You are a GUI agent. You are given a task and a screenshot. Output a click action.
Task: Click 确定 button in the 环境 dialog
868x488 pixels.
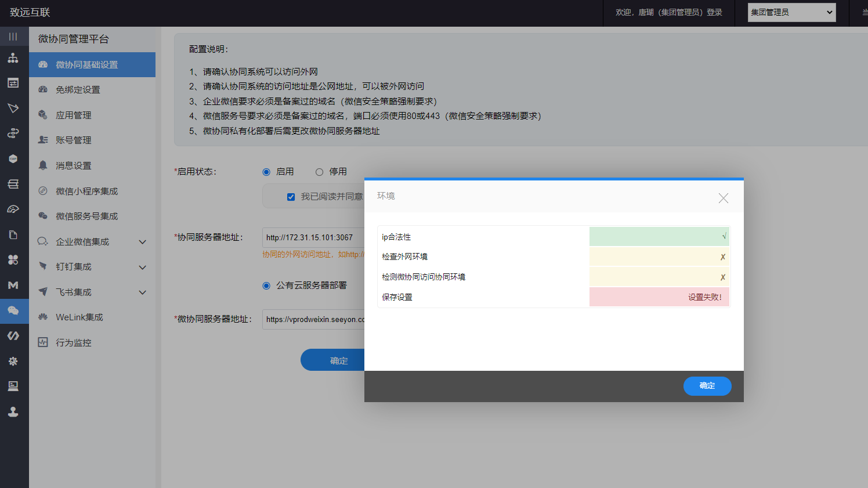(x=707, y=386)
